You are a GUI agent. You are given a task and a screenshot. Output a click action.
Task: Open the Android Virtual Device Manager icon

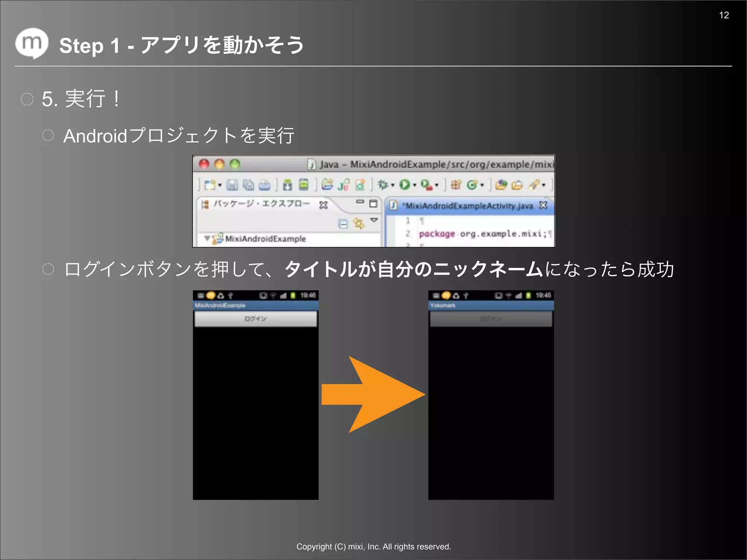point(303,185)
